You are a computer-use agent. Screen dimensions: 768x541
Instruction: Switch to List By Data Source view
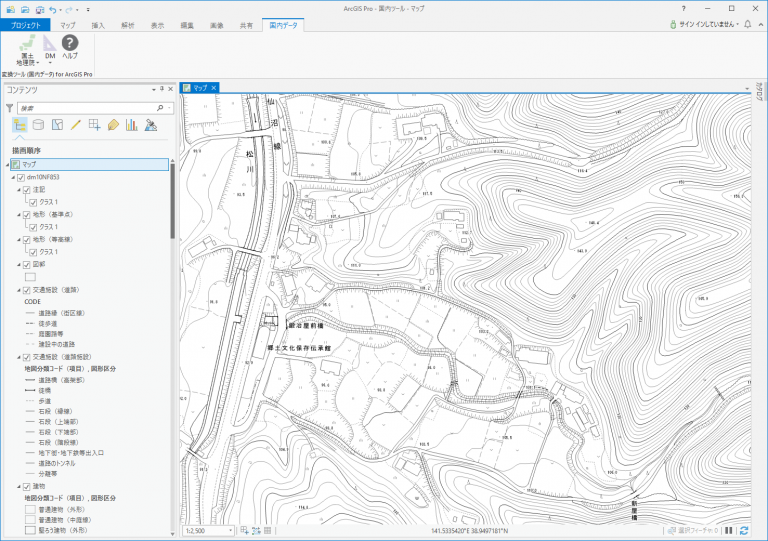tap(38, 125)
